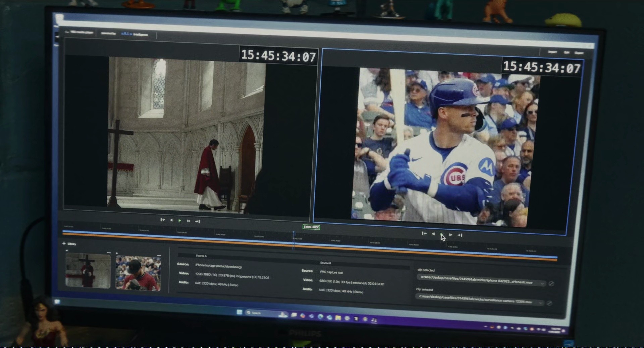Click the Source A header label
This screenshot has height=348, width=644.
pyautogui.click(x=201, y=256)
